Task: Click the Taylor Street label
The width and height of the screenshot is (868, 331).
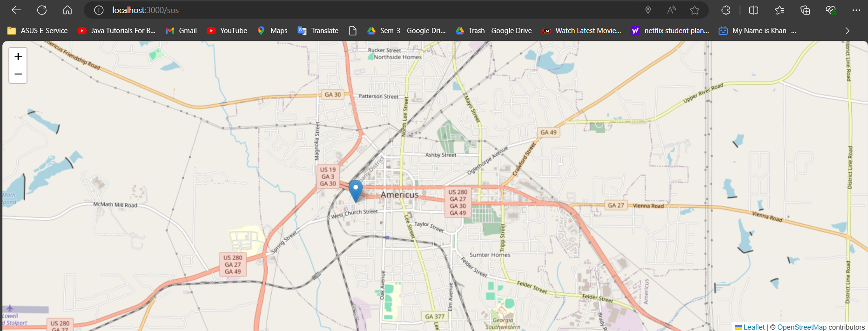Action: coord(429,227)
